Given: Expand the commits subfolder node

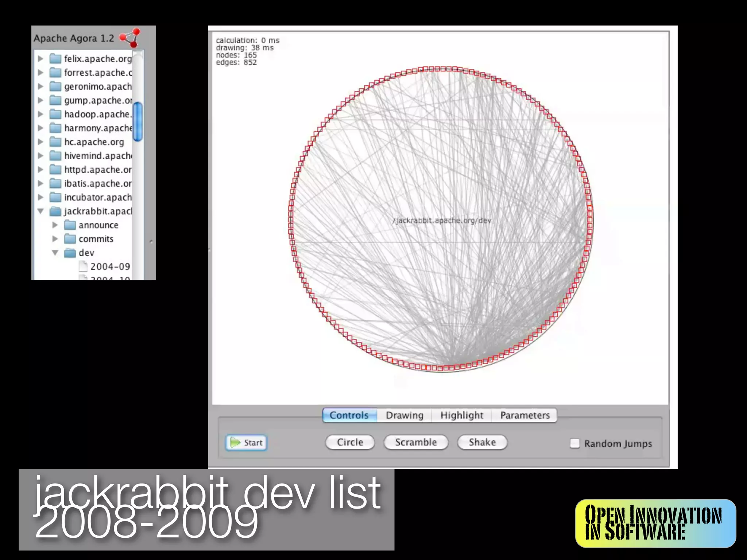Looking at the screenshot, I should tap(55, 239).
